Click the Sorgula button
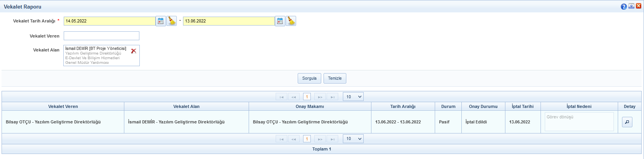 [x=309, y=78]
